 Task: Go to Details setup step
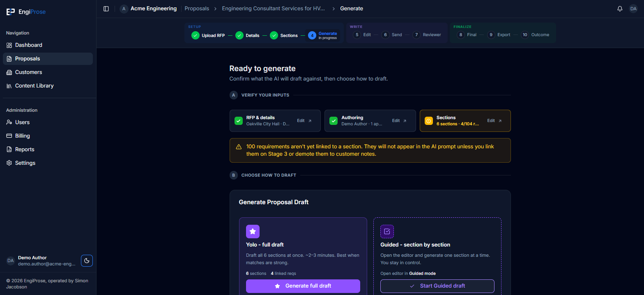247,35
